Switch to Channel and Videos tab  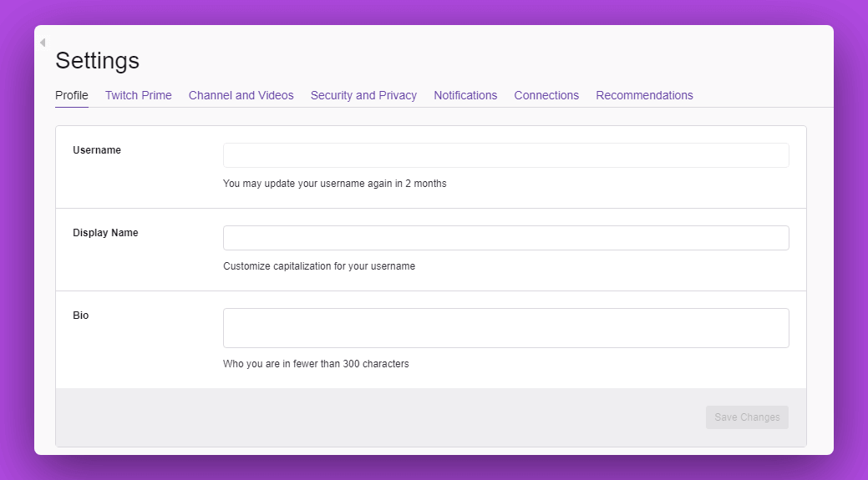(241, 95)
